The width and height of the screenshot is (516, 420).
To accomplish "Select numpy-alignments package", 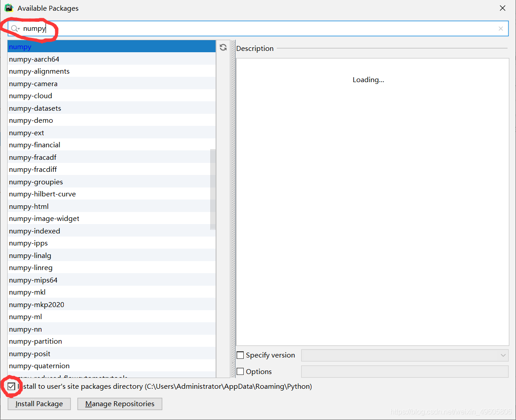I will point(112,71).
